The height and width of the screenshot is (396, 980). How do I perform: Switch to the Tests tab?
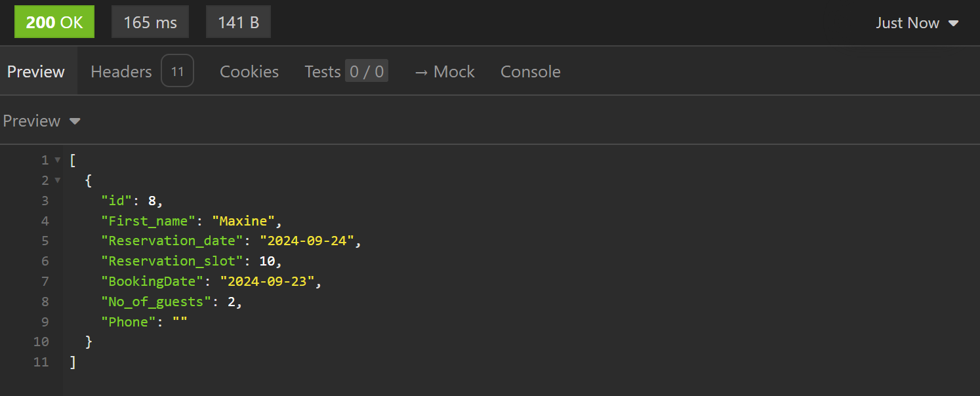click(x=322, y=71)
